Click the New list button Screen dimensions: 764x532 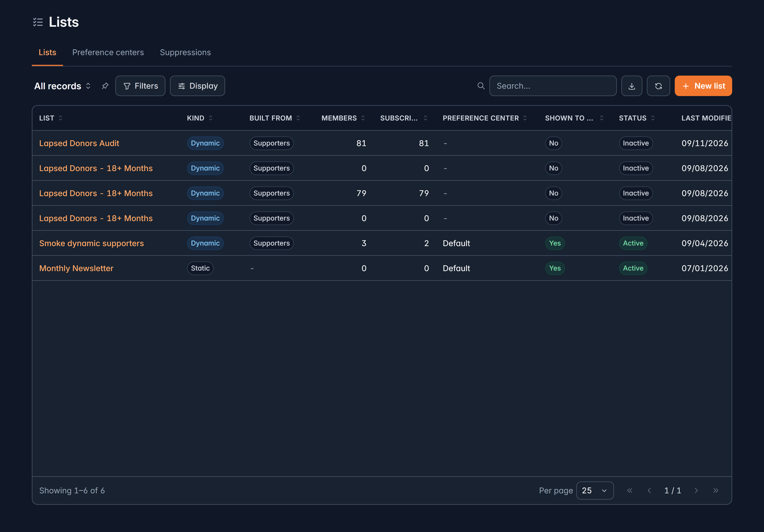[703, 86]
